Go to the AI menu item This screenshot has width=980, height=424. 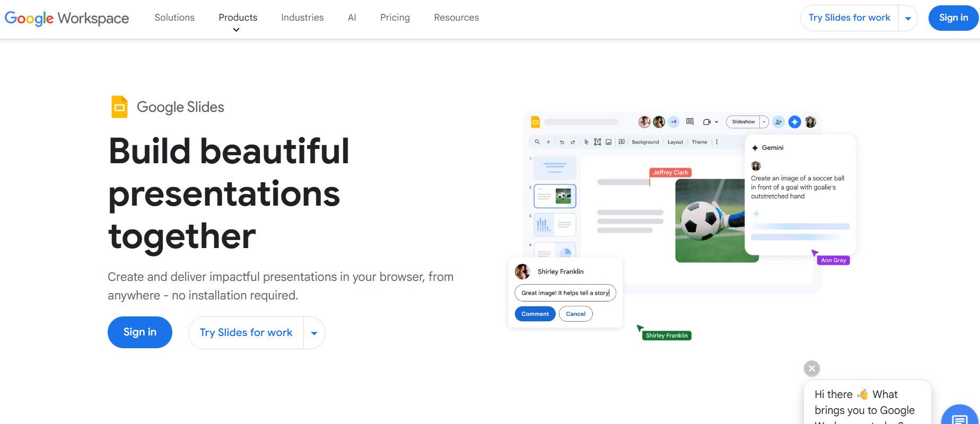(x=352, y=17)
